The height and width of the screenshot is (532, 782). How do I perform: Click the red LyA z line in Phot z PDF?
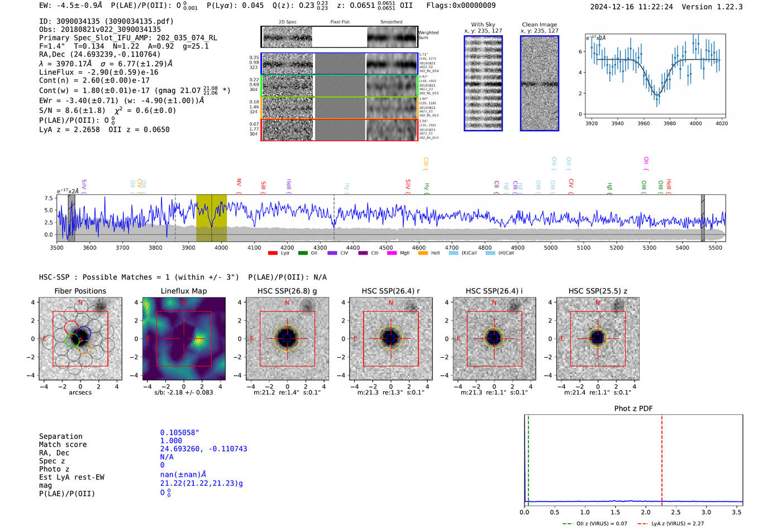click(x=662, y=458)
